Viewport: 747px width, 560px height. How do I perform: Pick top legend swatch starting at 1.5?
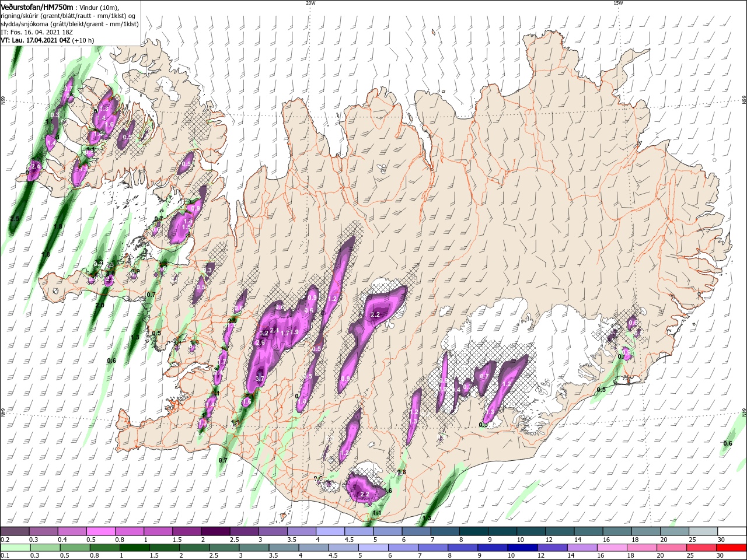pyautogui.click(x=187, y=531)
